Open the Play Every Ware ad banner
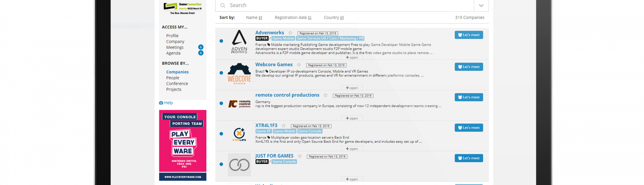This screenshot has width=644, height=185. (183, 145)
